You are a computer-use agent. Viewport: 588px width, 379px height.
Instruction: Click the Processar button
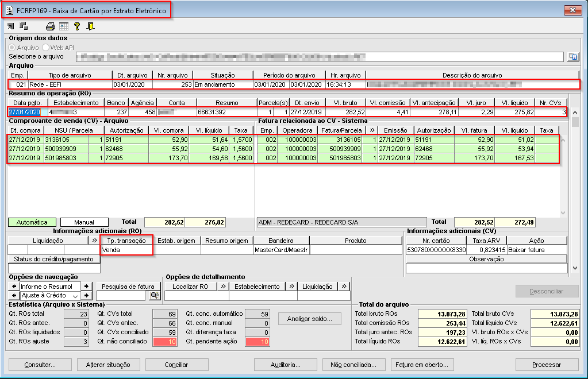click(x=547, y=365)
